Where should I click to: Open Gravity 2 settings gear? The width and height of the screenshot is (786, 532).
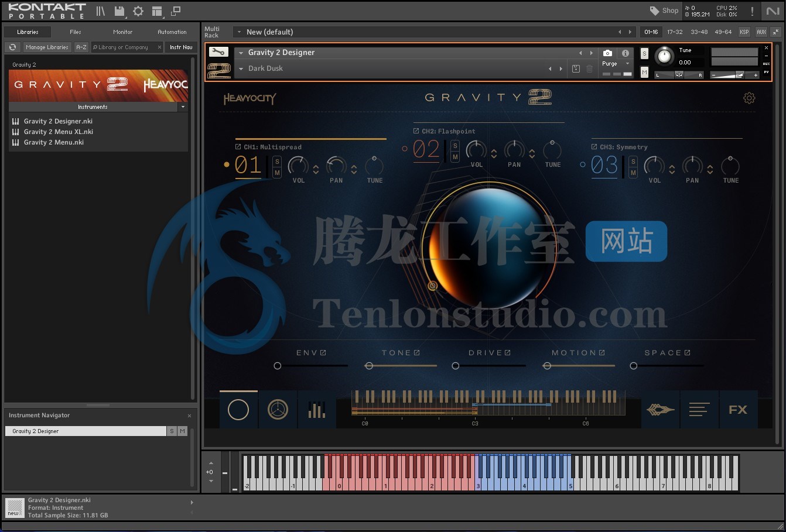(x=749, y=98)
